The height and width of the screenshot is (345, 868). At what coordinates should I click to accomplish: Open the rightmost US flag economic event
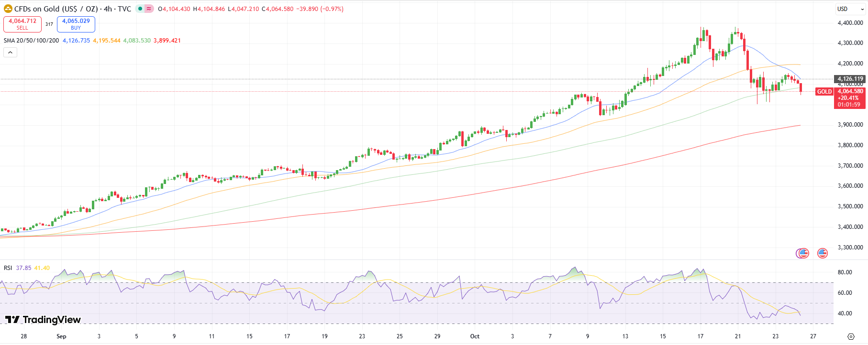[x=823, y=253]
